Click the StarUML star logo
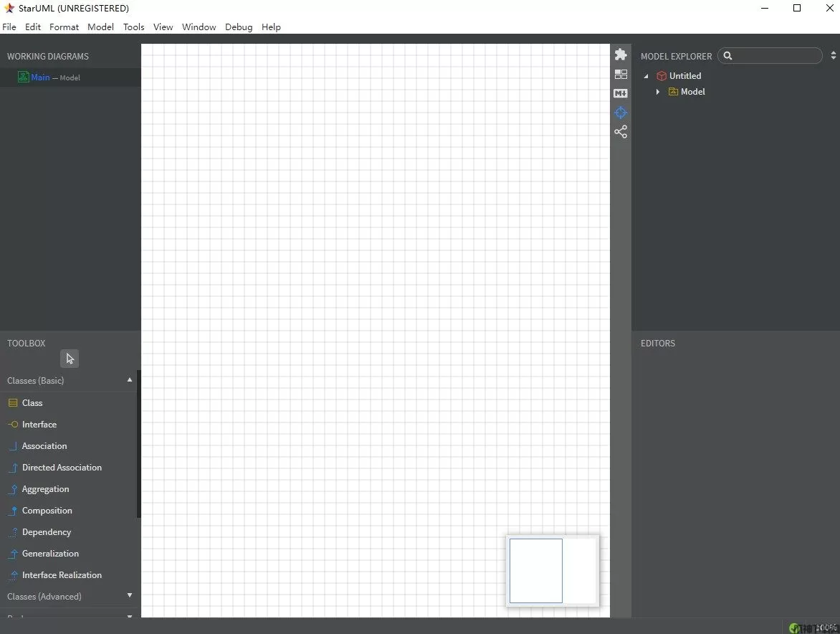Image resolution: width=840 pixels, height=634 pixels. tap(9, 8)
